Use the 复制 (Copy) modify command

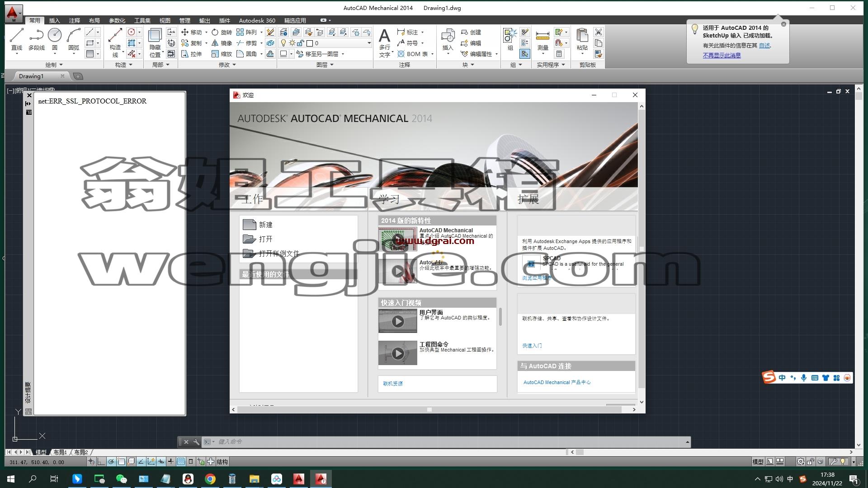(x=192, y=43)
